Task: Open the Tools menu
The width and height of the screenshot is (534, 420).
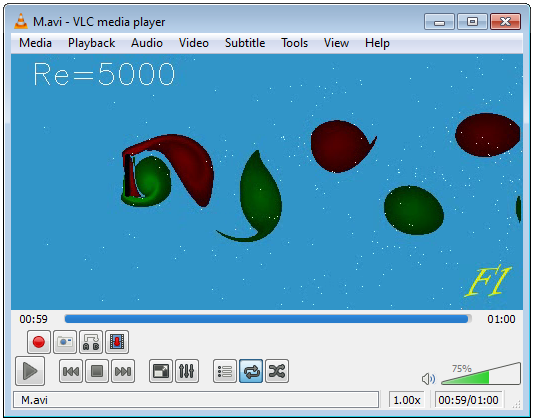Action: (x=294, y=43)
